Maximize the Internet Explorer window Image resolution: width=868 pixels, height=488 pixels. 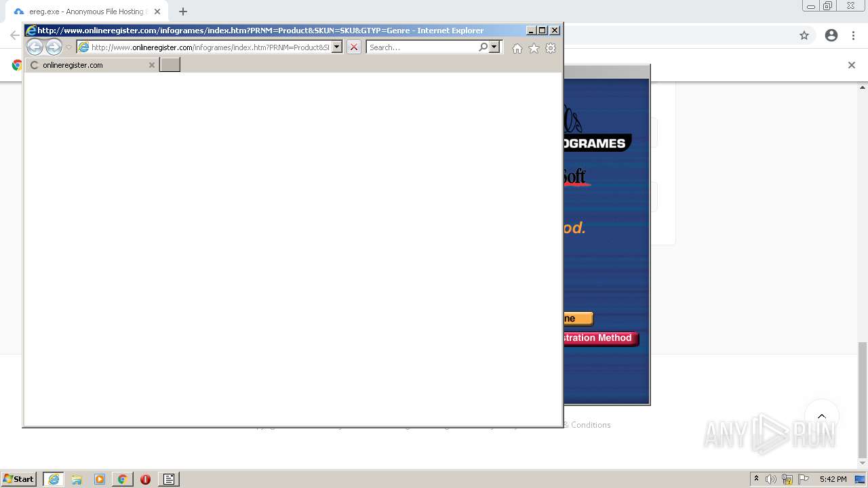coord(542,30)
